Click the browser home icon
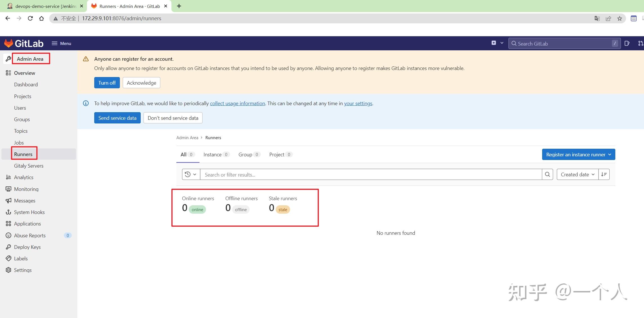Image resolution: width=644 pixels, height=318 pixels. coord(41,19)
